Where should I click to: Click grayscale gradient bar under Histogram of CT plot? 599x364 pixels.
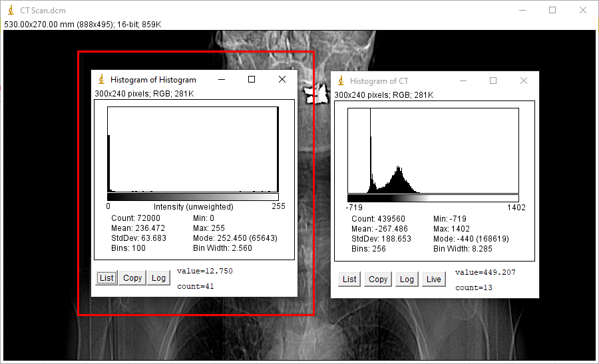(433, 198)
